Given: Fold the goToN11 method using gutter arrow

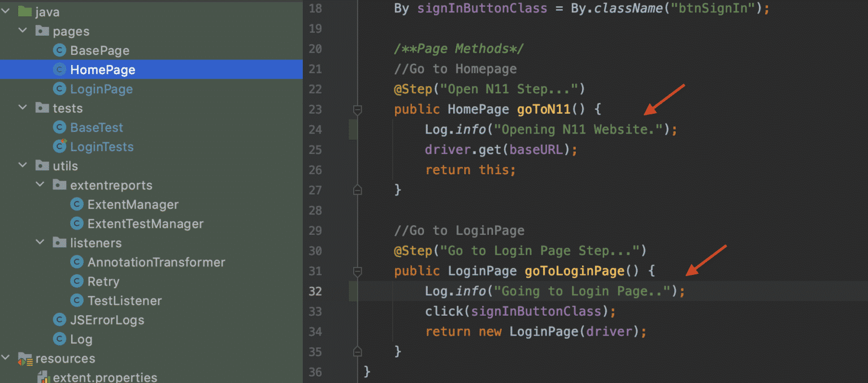Looking at the screenshot, I should pyautogui.click(x=357, y=109).
